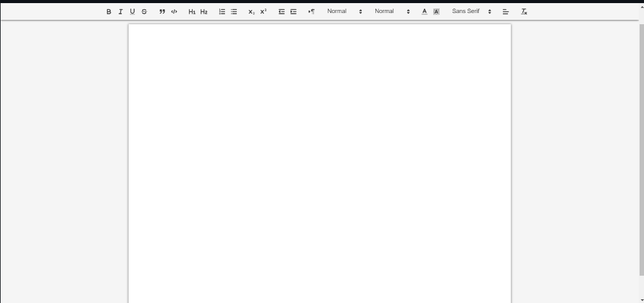Switch text direction to right-to-left
Screen dimensions: 644x303
coord(311,12)
